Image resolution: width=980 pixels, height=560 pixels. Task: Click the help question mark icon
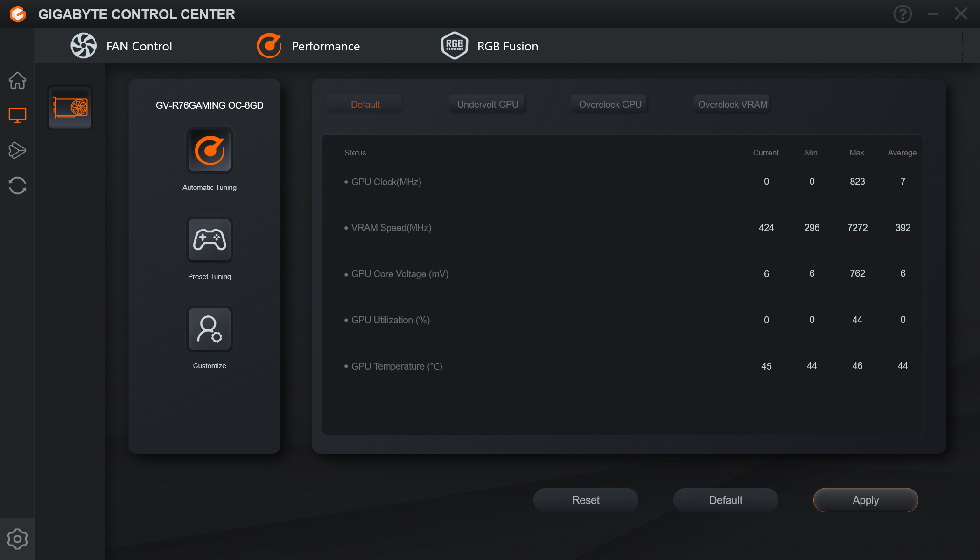click(x=903, y=14)
